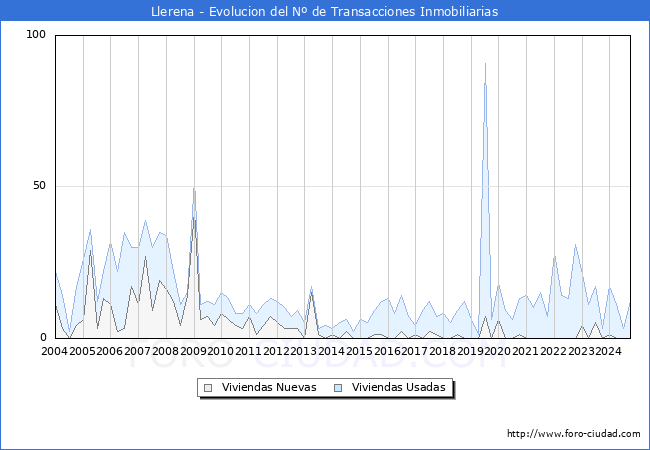The image size is (650, 450).
Task: Select the 2018 x-axis label
Action: point(442,351)
